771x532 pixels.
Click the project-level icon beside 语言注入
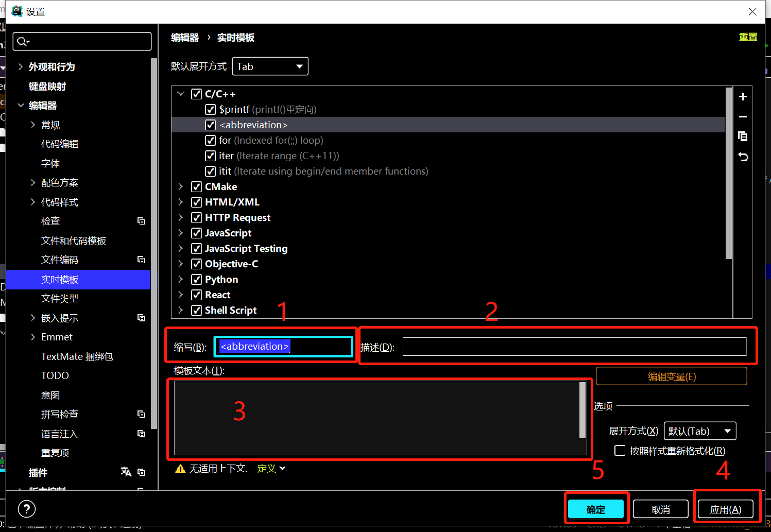(141, 434)
